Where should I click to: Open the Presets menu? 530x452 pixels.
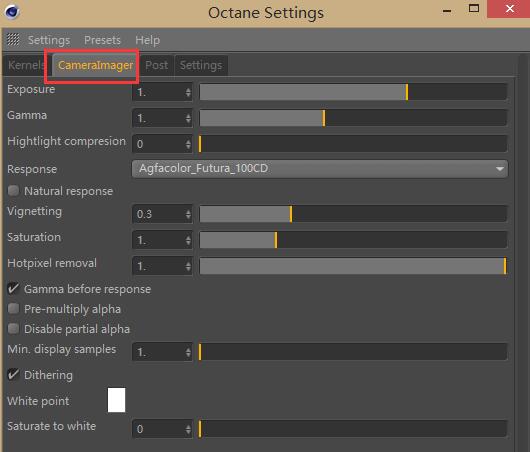[x=102, y=40]
